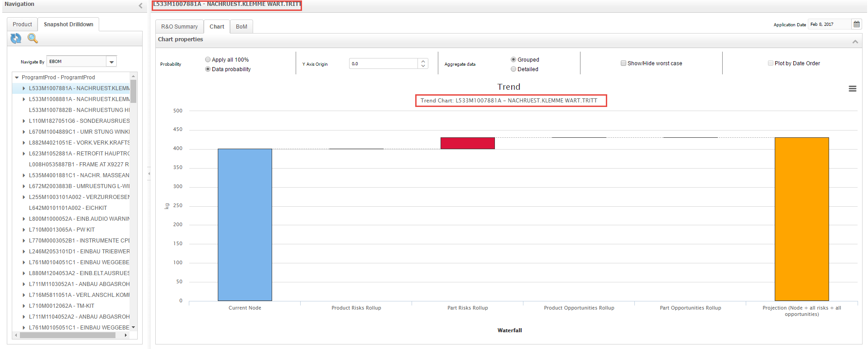Open the chart hamburger menu
The image size is (868, 349).
[x=852, y=89]
